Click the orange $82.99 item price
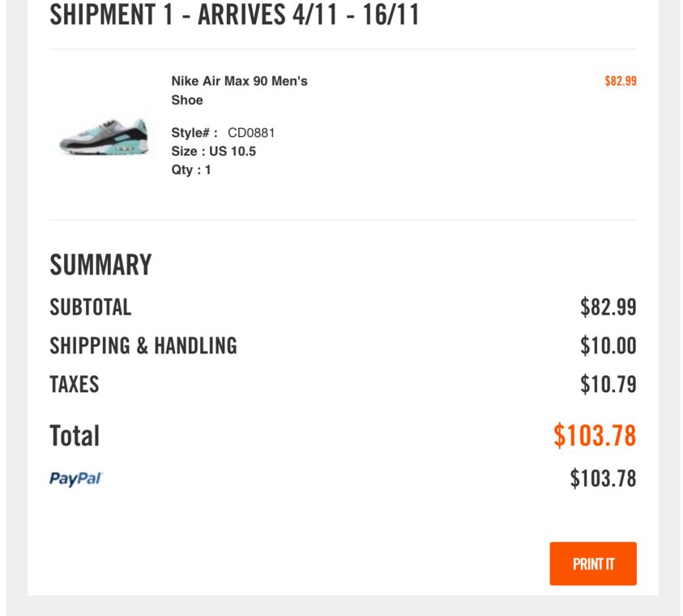Viewport: 683px width, 616px height. 620,80
